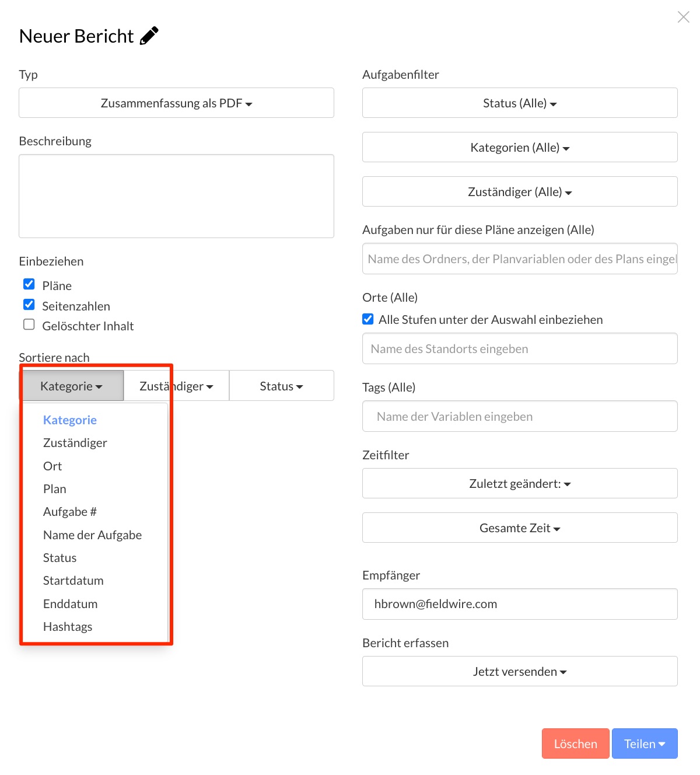Focus the Beschreibung text area

176,196
